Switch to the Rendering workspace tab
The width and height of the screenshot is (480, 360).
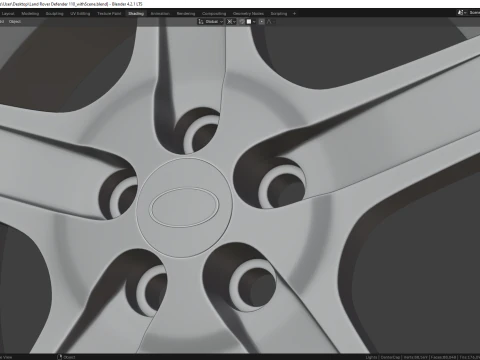coord(186,14)
